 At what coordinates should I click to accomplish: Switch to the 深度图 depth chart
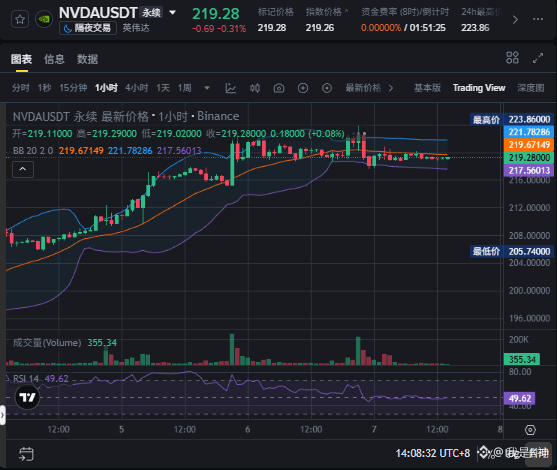click(x=530, y=88)
